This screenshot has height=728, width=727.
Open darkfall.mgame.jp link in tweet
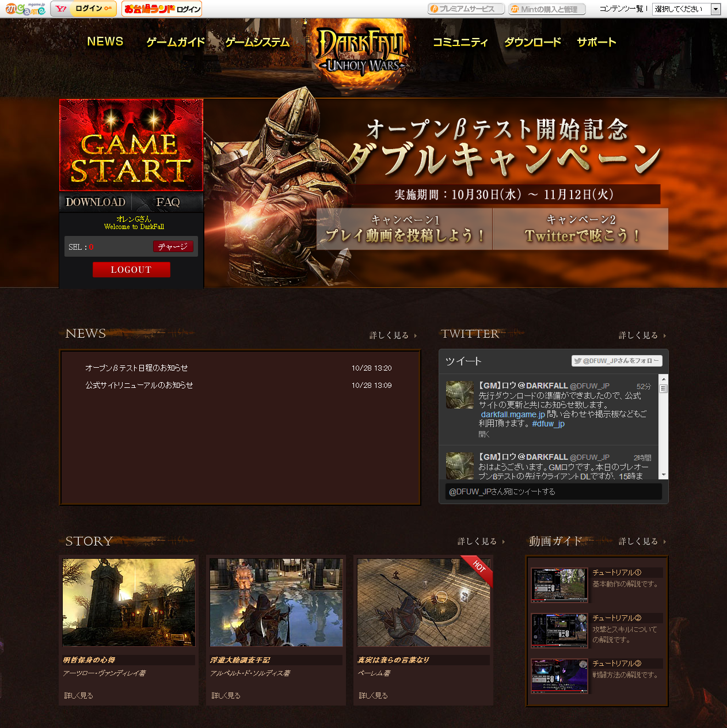(513, 414)
